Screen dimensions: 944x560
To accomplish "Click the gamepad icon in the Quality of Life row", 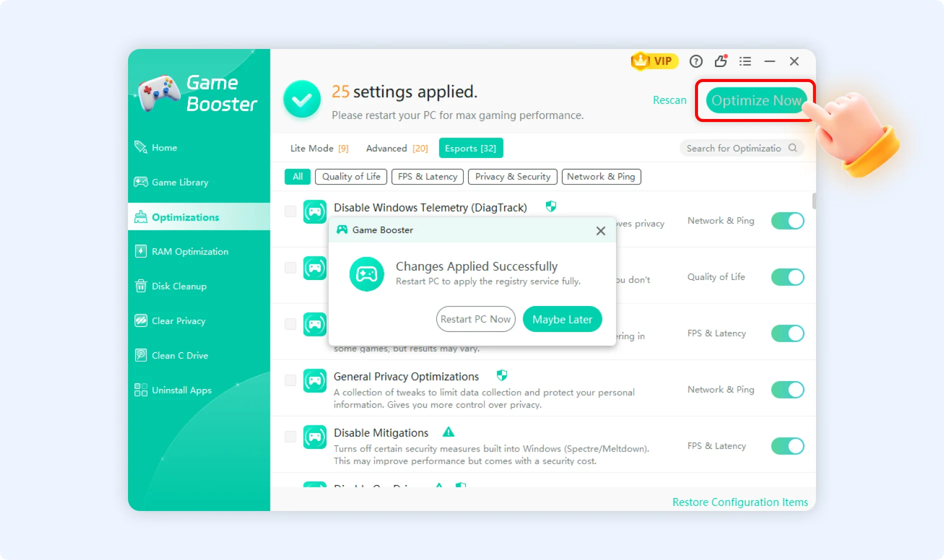I will [x=315, y=268].
